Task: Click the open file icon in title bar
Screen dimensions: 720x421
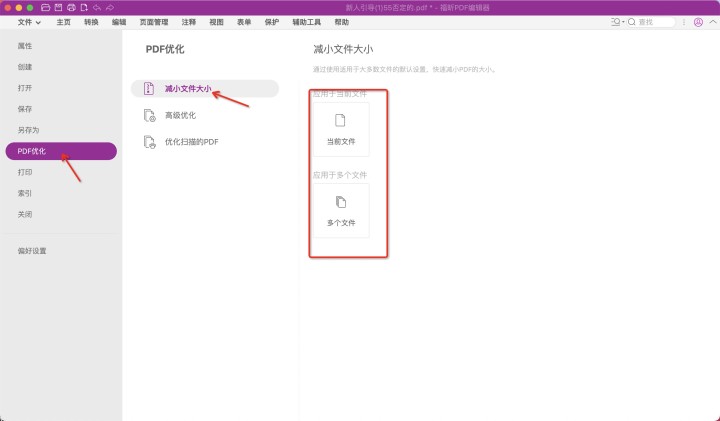Action: coord(45,7)
